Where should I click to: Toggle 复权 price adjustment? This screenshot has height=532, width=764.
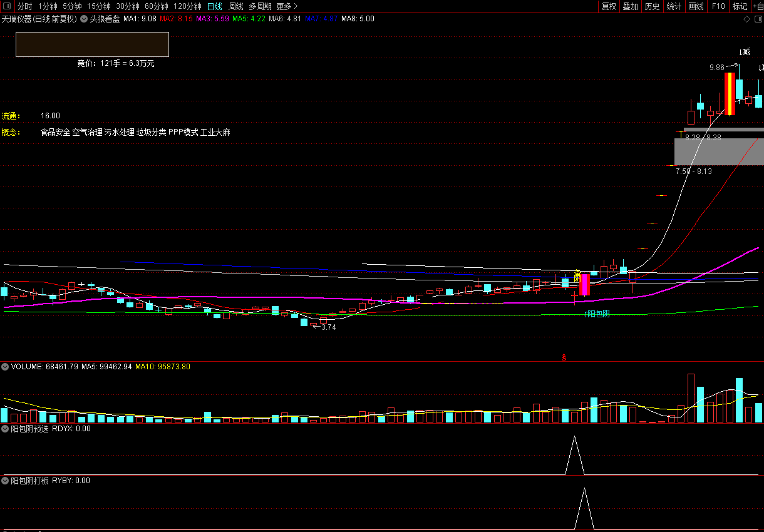coord(609,6)
